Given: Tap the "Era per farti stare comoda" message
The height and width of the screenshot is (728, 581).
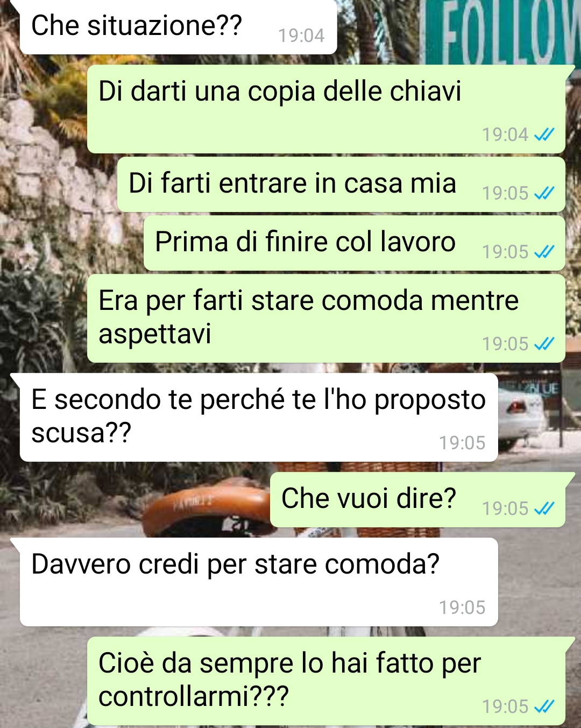Looking at the screenshot, I should point(326,319).
